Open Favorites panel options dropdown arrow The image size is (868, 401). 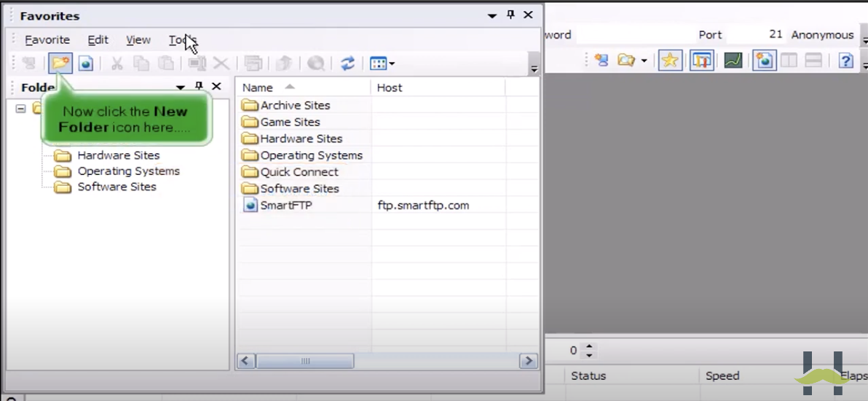pos(492,16)
